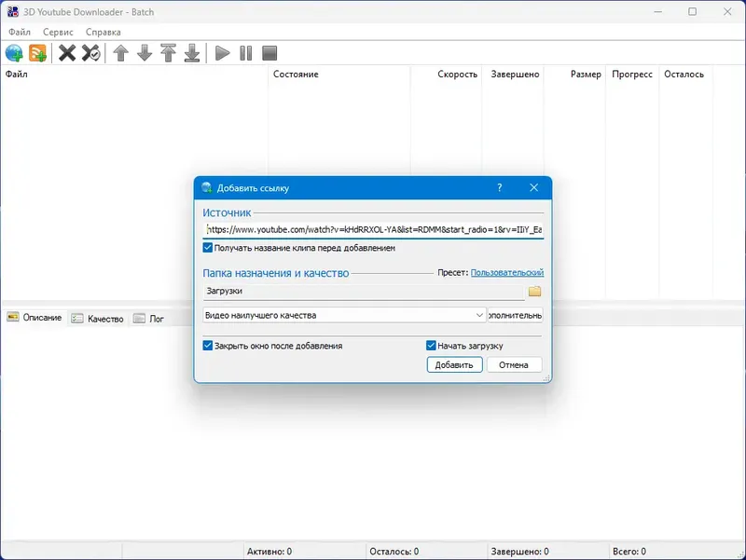Open the Видео наилучшего качества dropdown
This screenshot has height=560, width=746.
click(477, 317)
